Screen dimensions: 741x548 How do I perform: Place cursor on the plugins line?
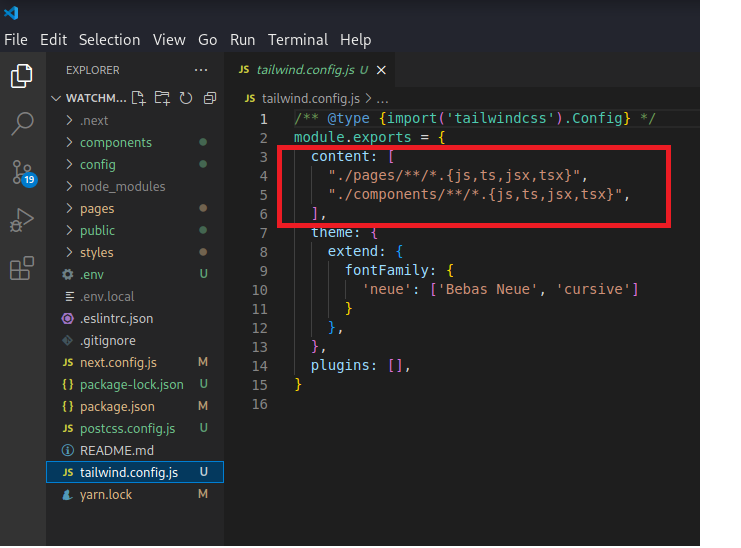(361, 366)
